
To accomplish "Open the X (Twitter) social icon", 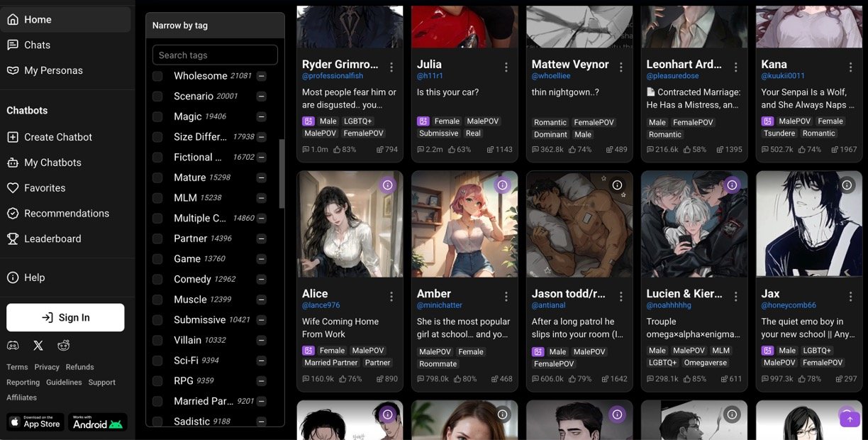I will tap(38, 346).
